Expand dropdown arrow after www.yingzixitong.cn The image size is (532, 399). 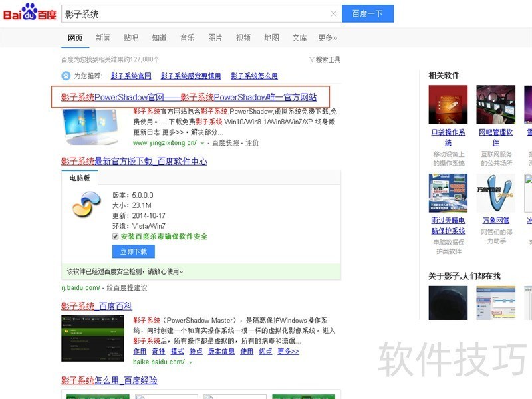(x=203, y=143)
